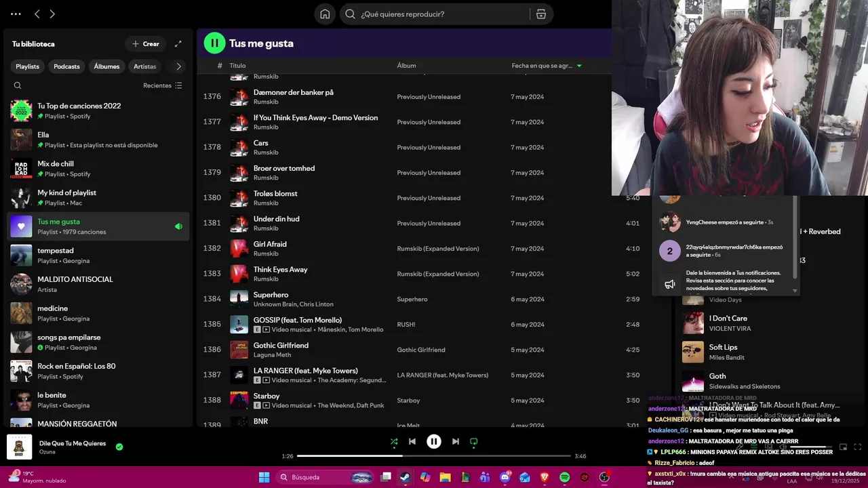Toggle repeat mode

coord(474,441)
